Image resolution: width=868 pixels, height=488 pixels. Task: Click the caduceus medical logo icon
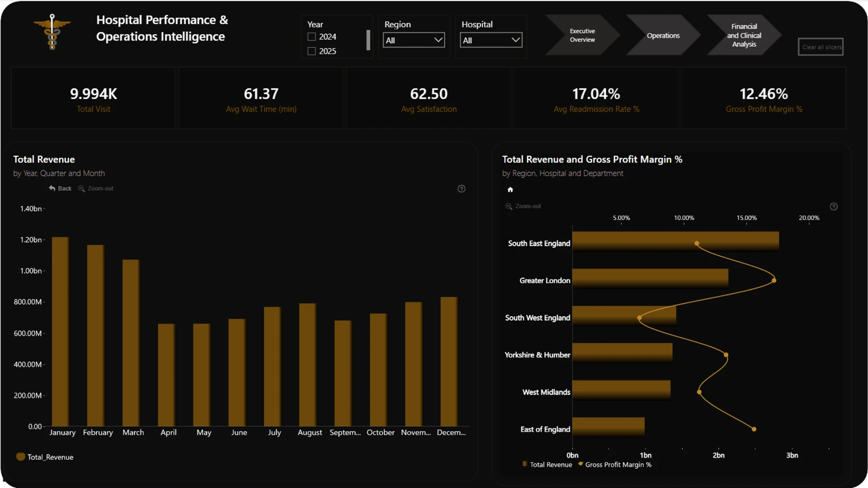[52, 32]
